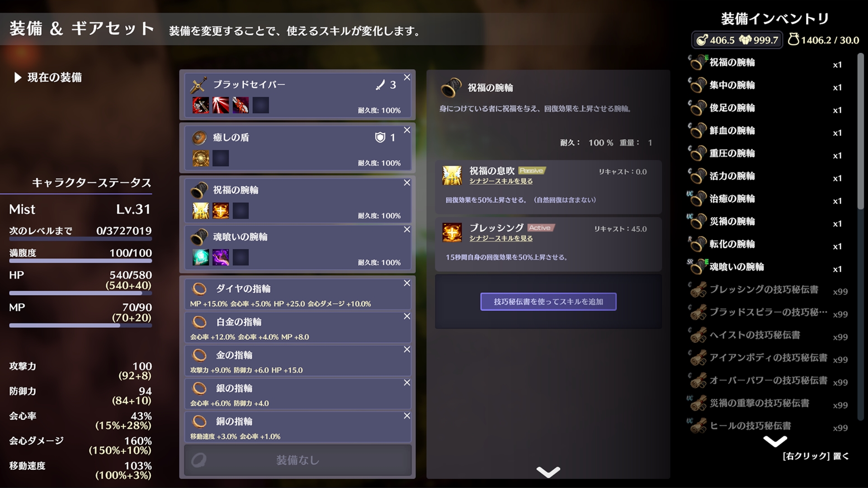Click the 祝福の息吹 passive skill icon

(452, 175)
